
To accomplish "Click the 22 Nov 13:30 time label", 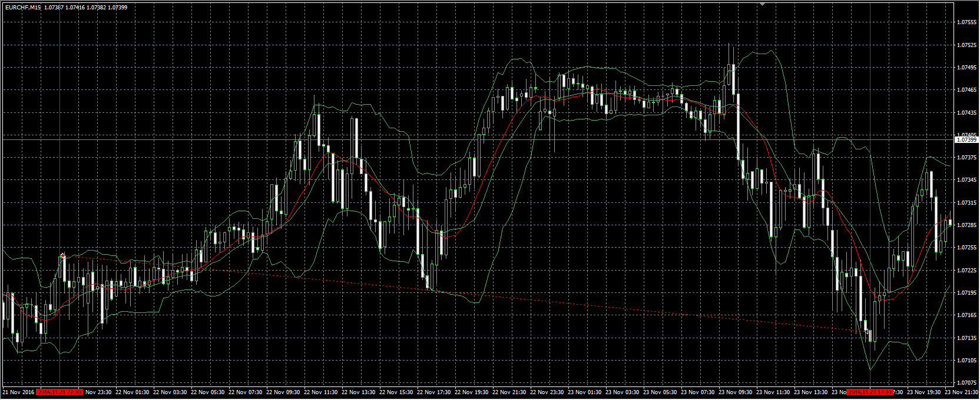I will pos(359,392).
